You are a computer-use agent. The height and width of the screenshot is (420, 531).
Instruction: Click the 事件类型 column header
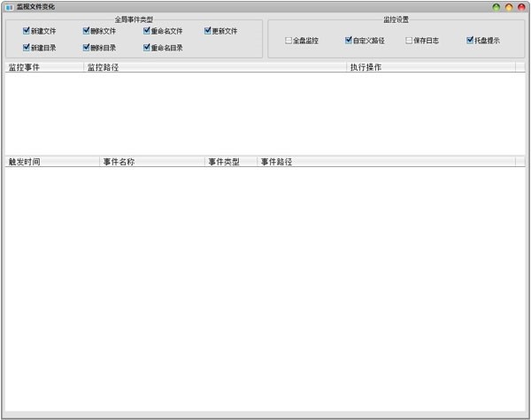coord(230,162)
